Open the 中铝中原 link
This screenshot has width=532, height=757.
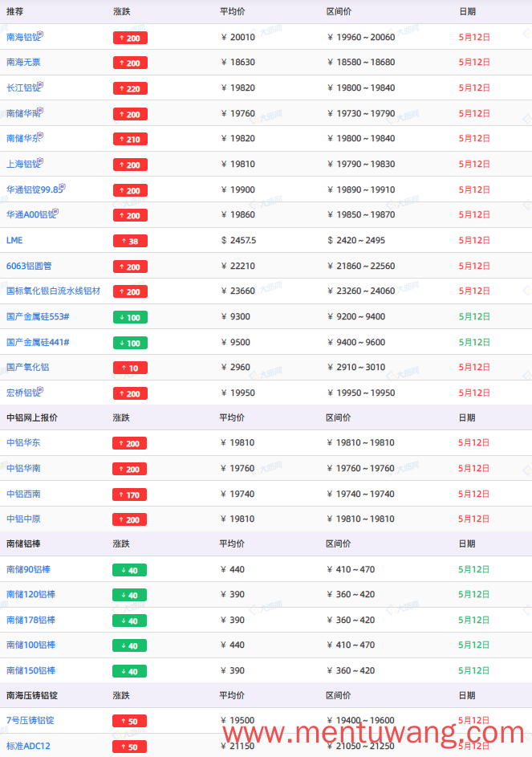pos(23,519)
